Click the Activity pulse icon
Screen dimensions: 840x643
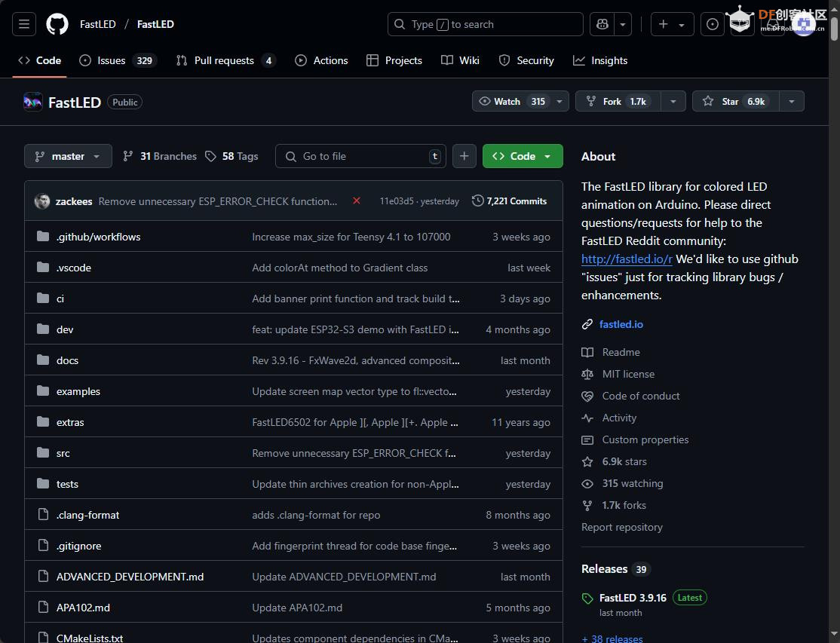(587, 418)
